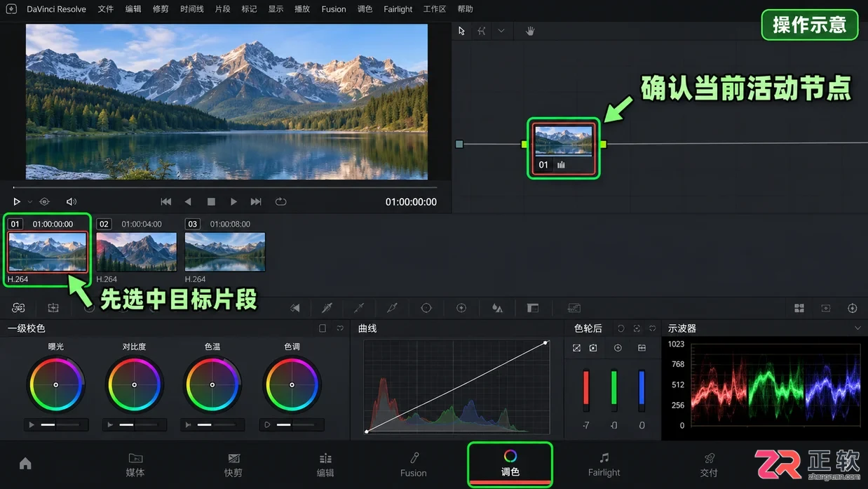Reset the 色轮后 panel with circular arrow
The height and width of the screenshot is (489, 868).
click(621, 328)
